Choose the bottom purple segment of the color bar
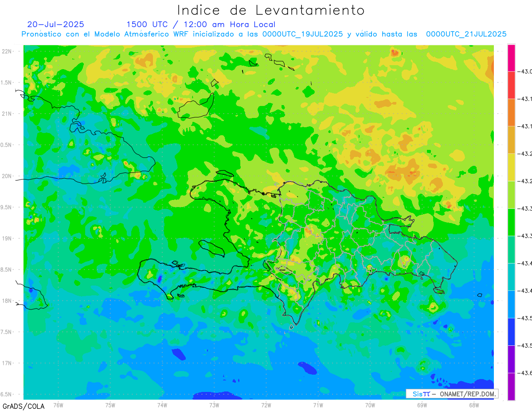532x411 pixels. click(511, 386)
